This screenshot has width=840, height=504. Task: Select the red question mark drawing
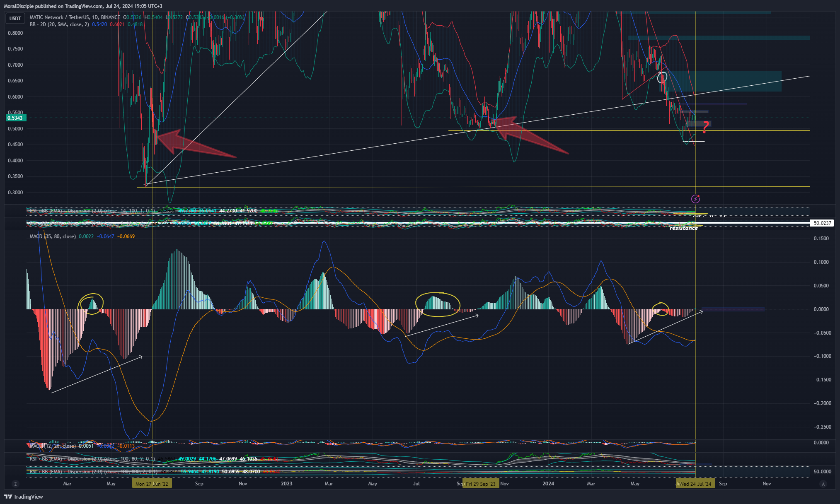705,128
